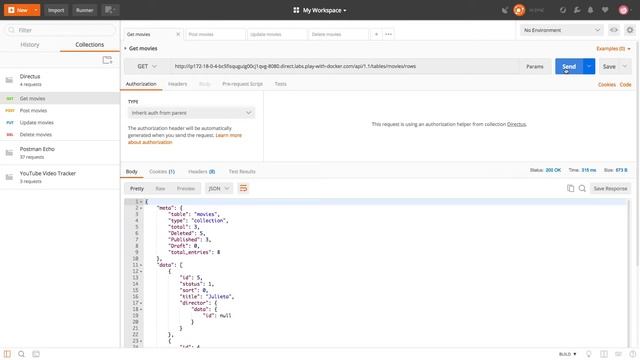Viewport: 640px width, 360px height.
Task: Open the response Headers (8) tab
Action: (202, 171)
